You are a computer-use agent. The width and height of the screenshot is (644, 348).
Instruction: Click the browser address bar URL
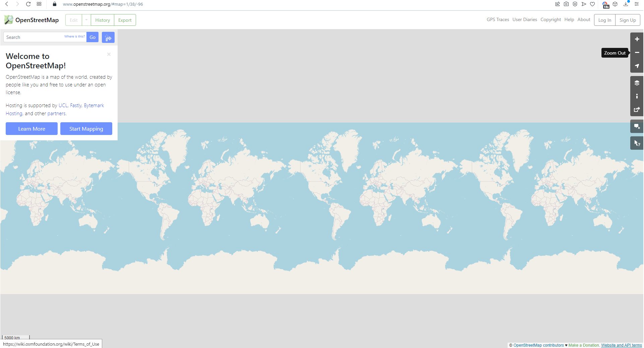coord(103,4)
